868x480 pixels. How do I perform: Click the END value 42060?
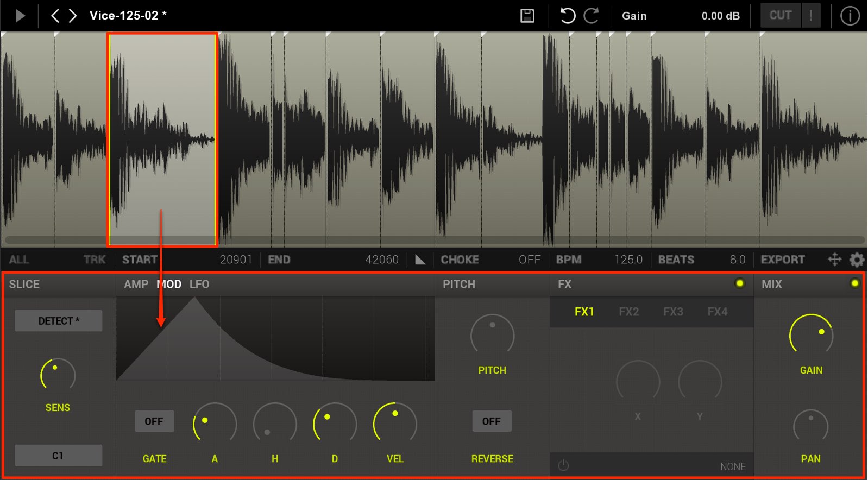(x=382, y=260)
